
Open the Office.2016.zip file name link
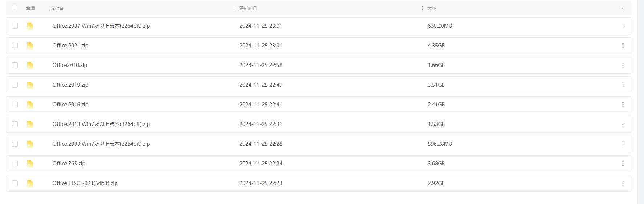click(71, 105)
